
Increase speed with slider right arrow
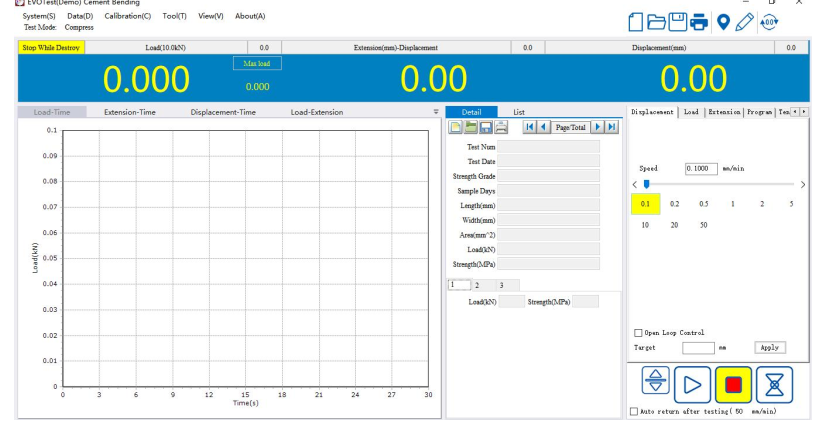point(803,185)
